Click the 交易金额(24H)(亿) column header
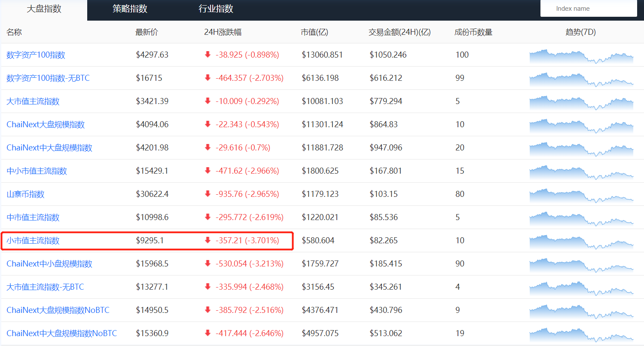644x346 pixels. [x=400, y=32]
